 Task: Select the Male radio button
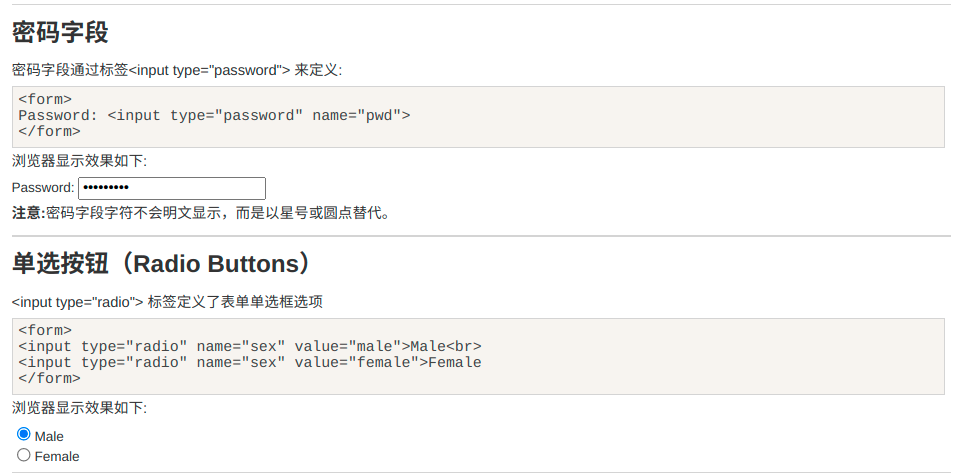[x=24, y=434]
